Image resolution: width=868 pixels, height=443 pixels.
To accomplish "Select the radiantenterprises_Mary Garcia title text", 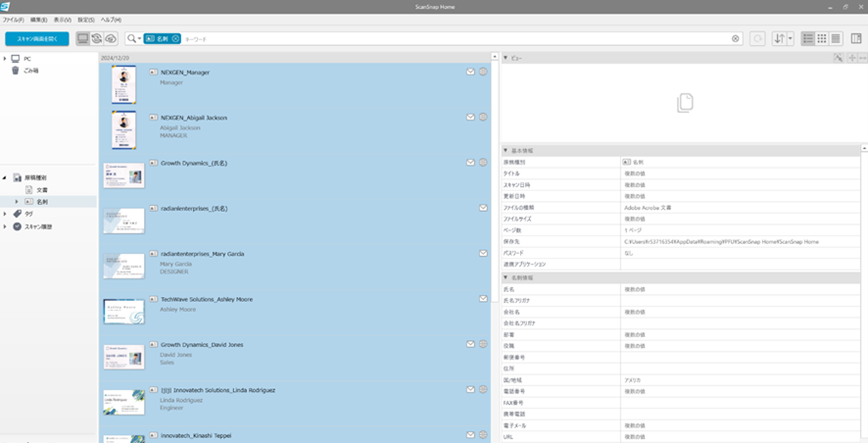I will point(202,254).
